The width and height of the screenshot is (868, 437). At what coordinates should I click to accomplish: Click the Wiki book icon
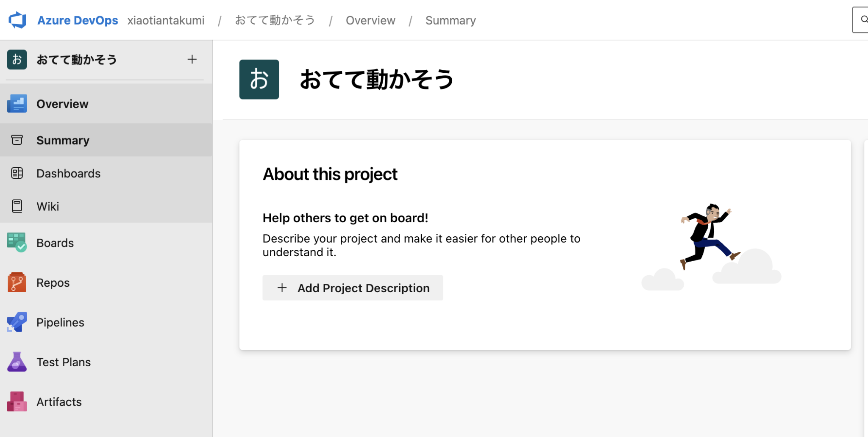pos(17,206)
